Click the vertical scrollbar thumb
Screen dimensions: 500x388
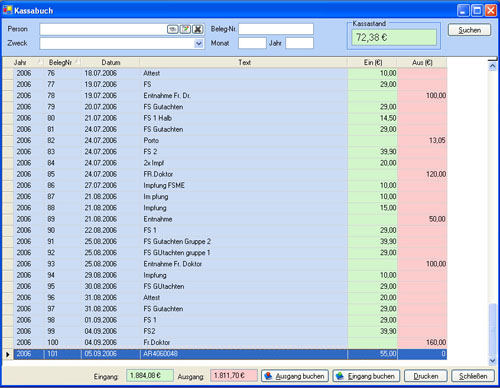[x=492, y=329]
